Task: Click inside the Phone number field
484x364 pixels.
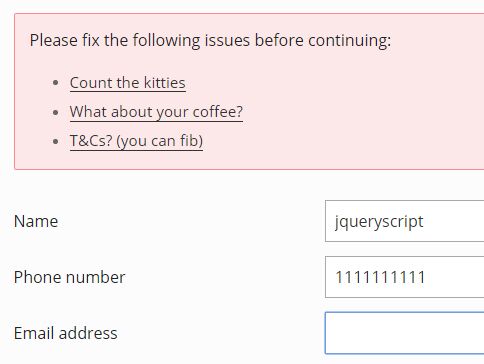Action: click(x=404, y=277)
